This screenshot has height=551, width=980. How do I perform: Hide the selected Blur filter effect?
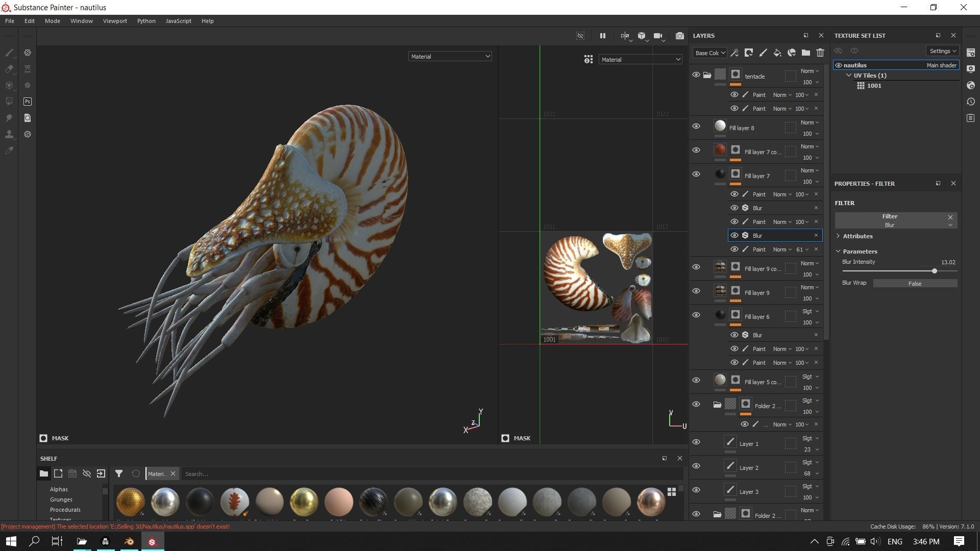(734, 236)
